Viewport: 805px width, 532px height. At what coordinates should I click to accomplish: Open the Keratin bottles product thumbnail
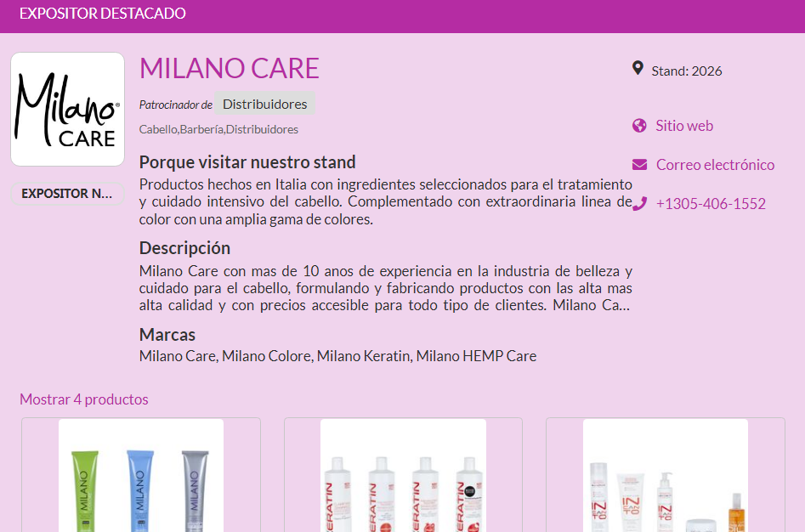pos(403,475)
